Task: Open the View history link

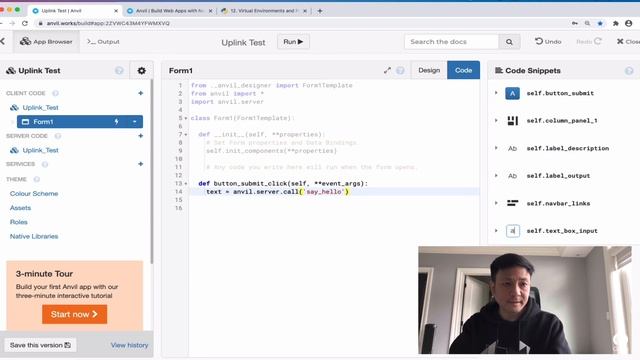Action: click(x=129, y=345)
